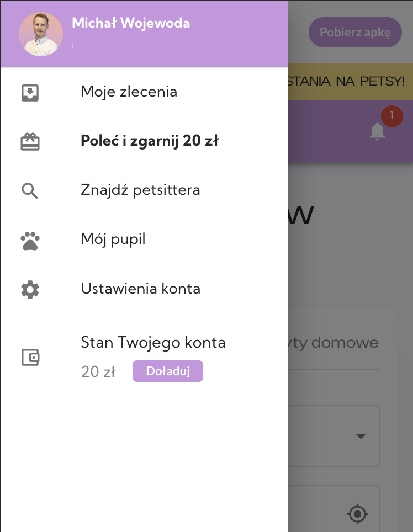Select Poleć i zgarnij 20 zł
This screenshot has height=532, width=413.
(x=150, y=141)
